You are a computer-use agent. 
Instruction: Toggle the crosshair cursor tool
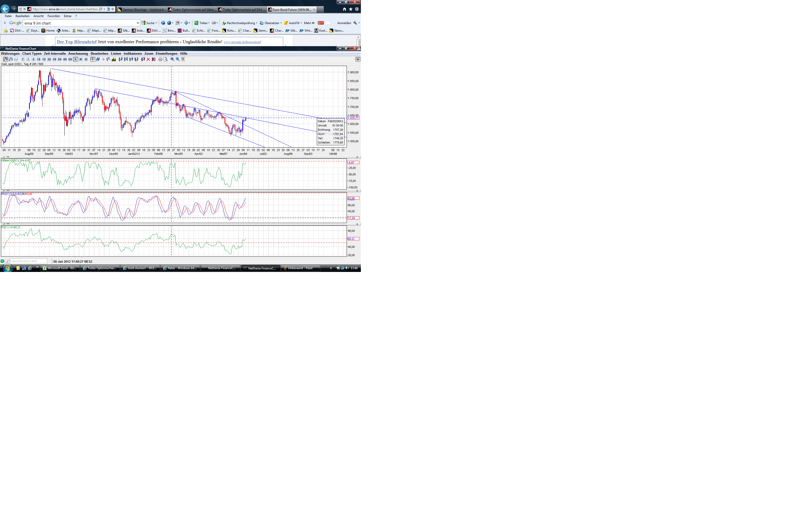(x=93, y=59)
